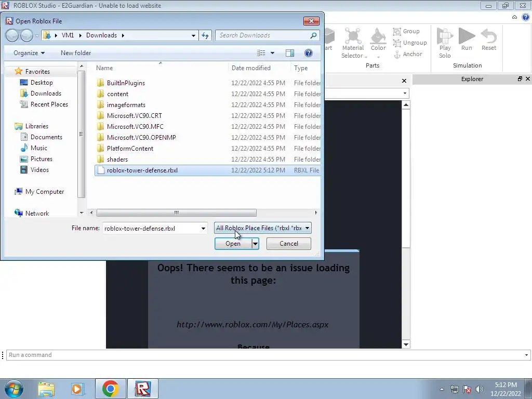
Task: Click the refresh folder icon beside address bar
Action: [x=205, y=35]
